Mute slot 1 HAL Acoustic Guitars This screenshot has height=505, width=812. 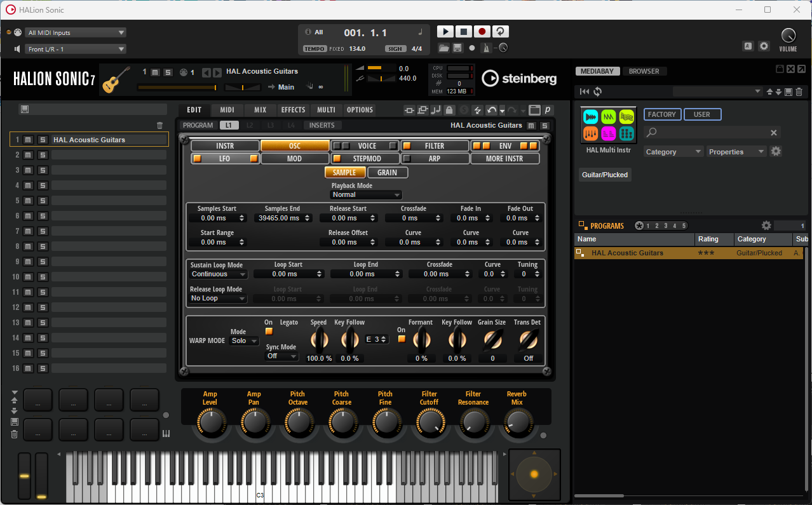pos(29,140)
